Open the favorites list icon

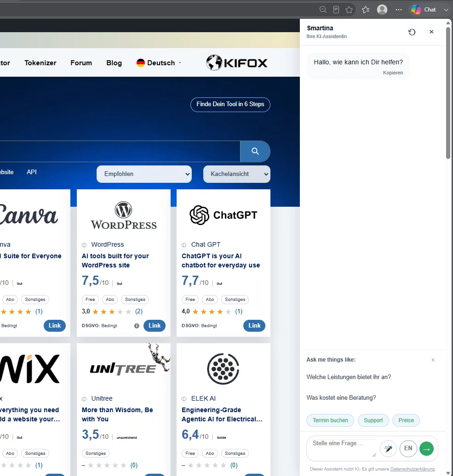coord(366,10)
